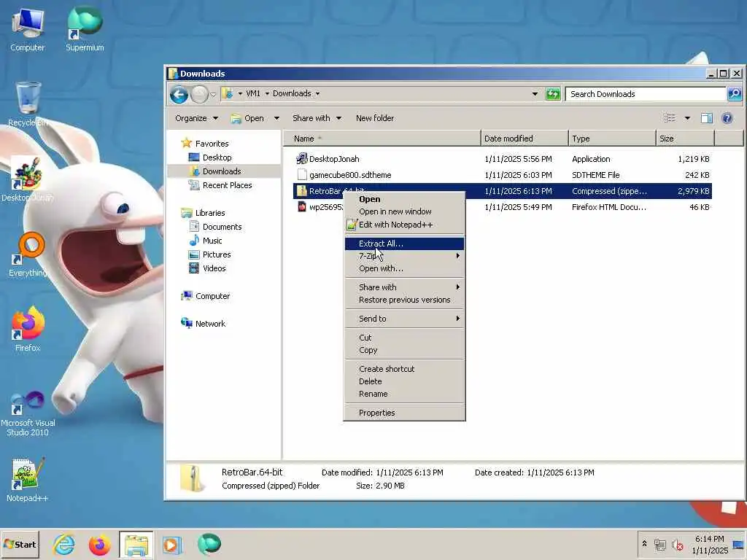Click the network tray icon
The width and height of the screenshot is (747, 560).
[659, 544]
